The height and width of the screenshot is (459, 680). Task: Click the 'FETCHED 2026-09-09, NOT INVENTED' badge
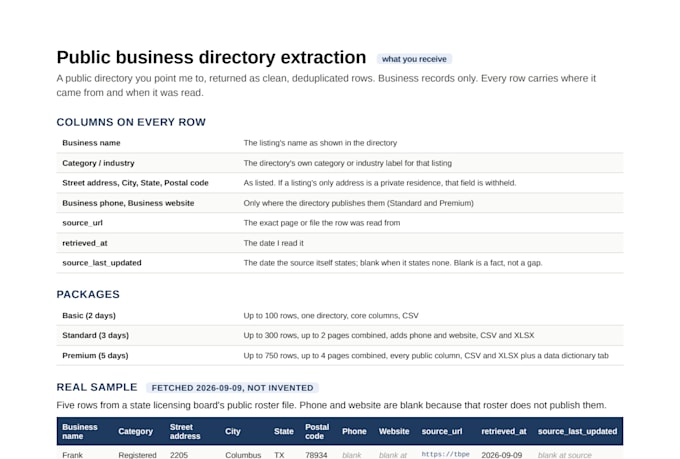click(232, 388)
